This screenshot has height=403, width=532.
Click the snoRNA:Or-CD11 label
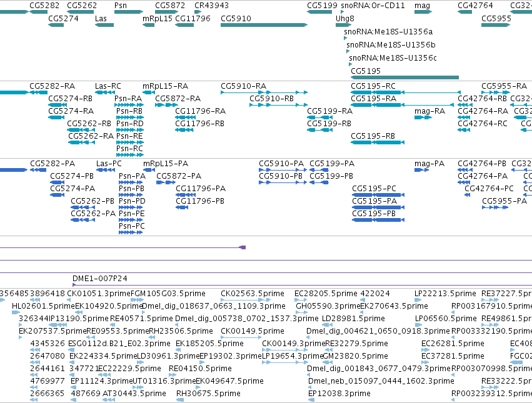373,6
